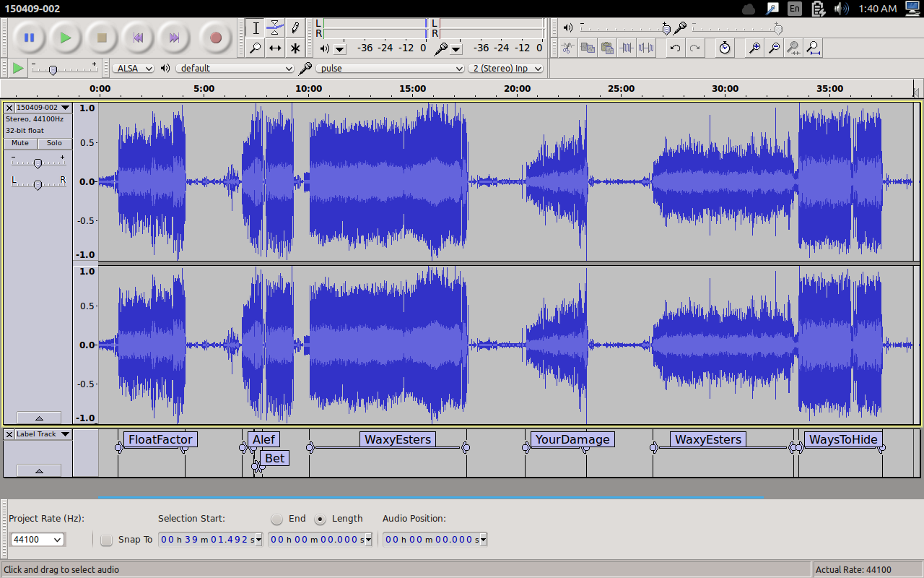924x578 pixels.
Task: Mute the 150409-002 audio track
Action: (x=20, y=143)
